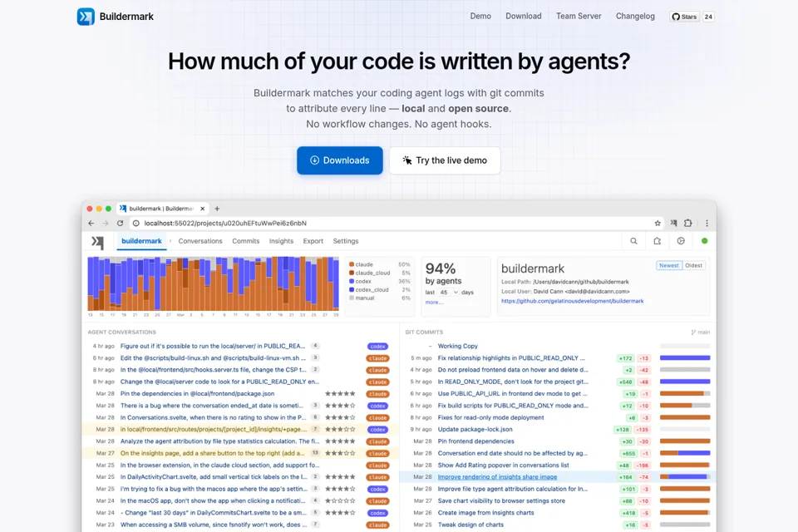Screen dimensions: 798x532
Task: Open Team Server in the site navigation
Action: (579, 17)
